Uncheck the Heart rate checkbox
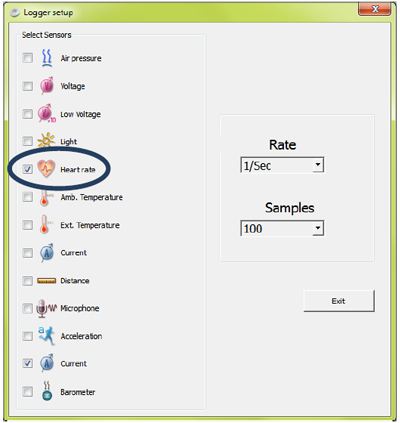 point(28,169)
